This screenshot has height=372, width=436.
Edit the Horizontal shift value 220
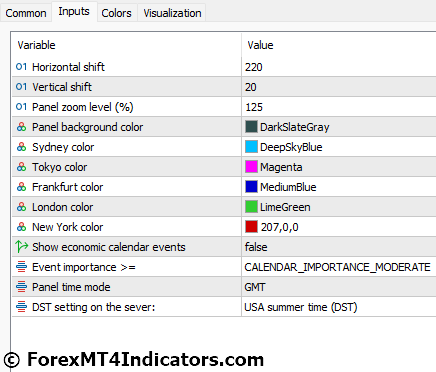(339, 67)
